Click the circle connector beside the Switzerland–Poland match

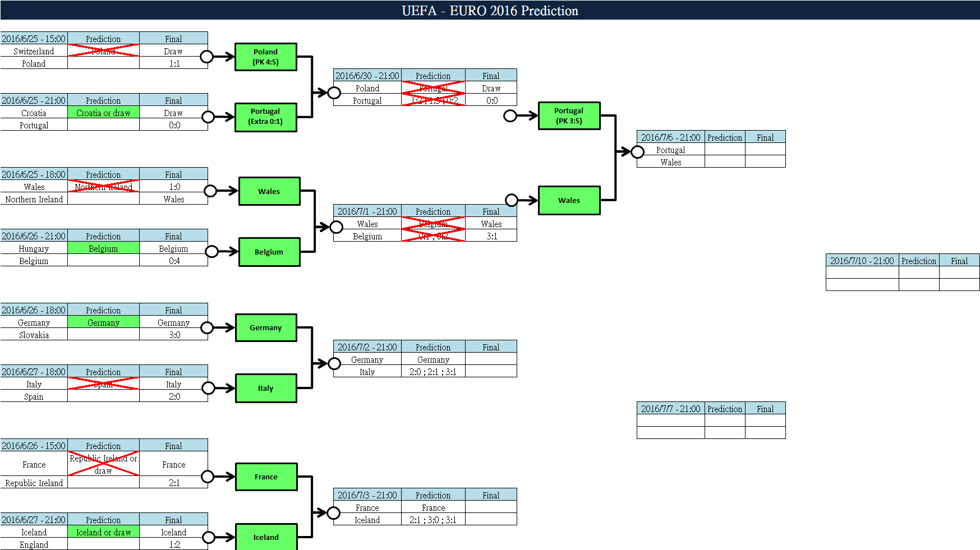click(206, 57)
